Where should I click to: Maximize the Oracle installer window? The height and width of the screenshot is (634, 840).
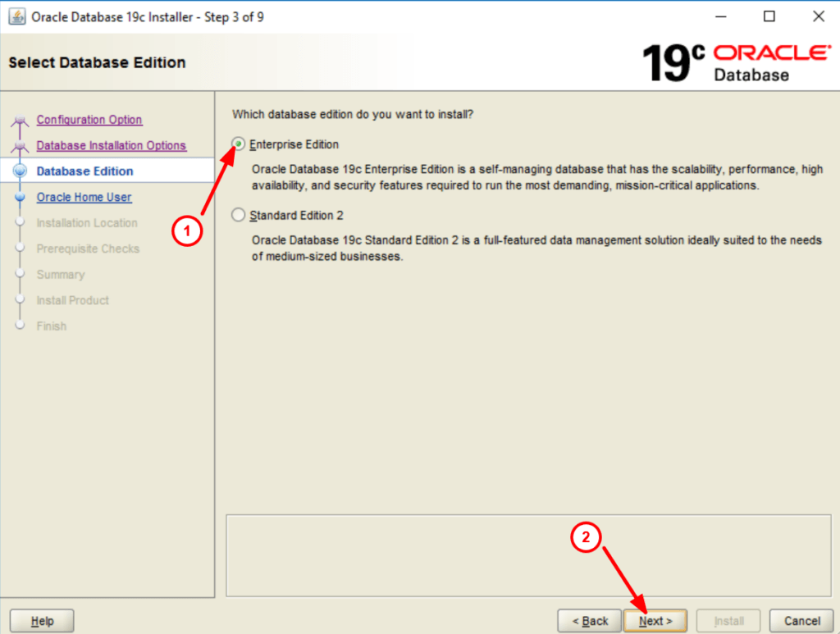pyautogui.click(x=769, y=16)
